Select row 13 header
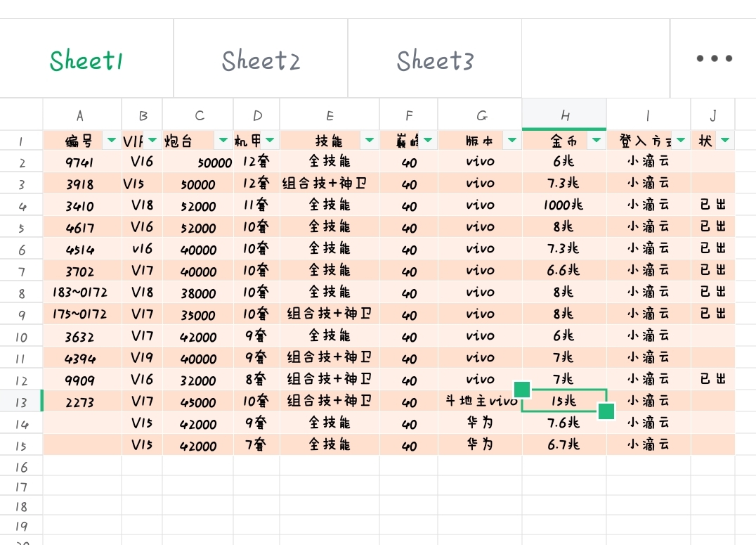This screenshot has width=756, height=545. point(21,402)
